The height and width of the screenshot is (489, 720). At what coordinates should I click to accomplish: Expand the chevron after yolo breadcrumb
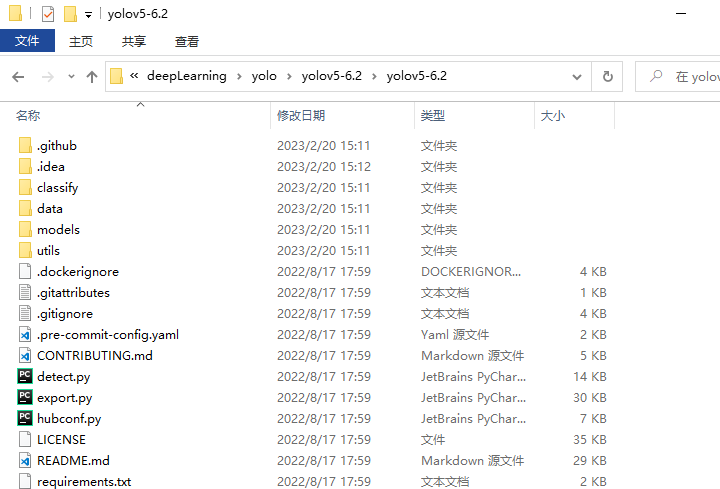[x=289, y=76]
